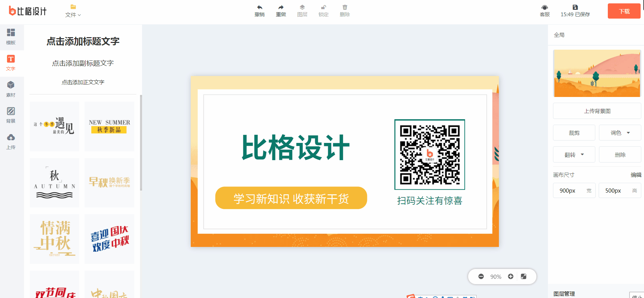This screenshot has height=298, width=644.
Task: Open customer service (客服) icon
Action: pyautogui.click(x=545, y=7)
